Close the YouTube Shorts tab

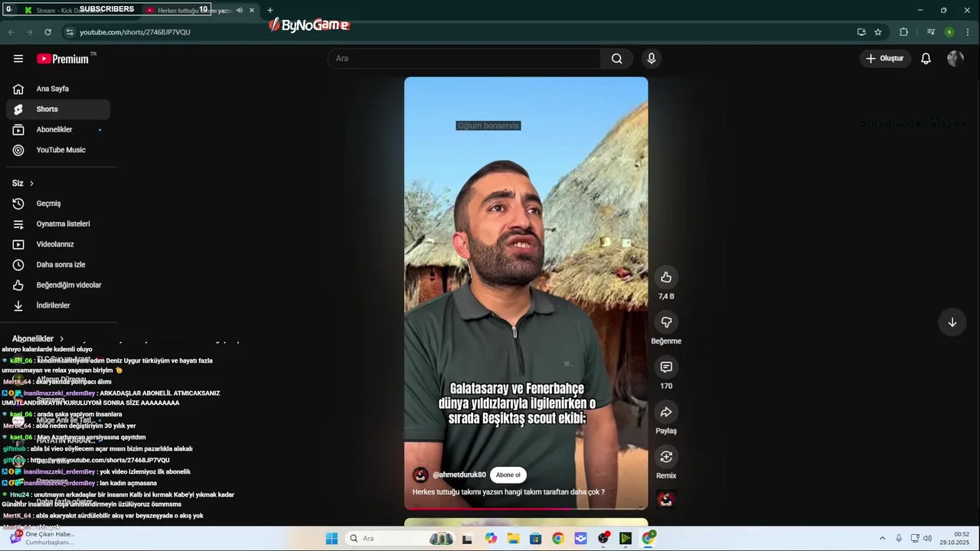pos(252,10)
